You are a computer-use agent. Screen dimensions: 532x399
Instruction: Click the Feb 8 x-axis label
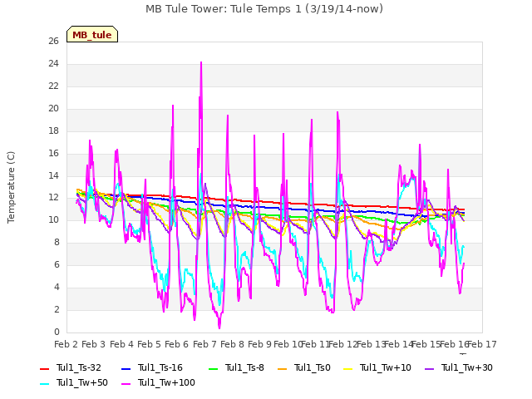pyautogui.click(x=232, y=344)
